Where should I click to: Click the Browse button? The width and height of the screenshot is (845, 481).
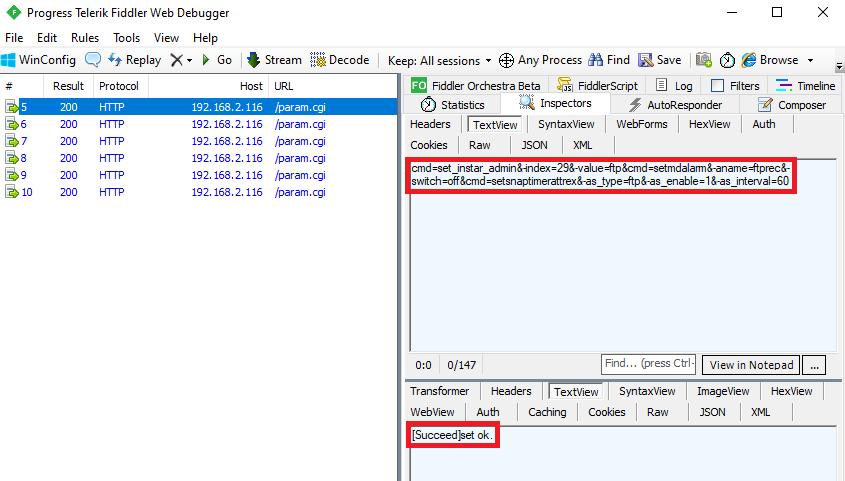coord(770,60)
